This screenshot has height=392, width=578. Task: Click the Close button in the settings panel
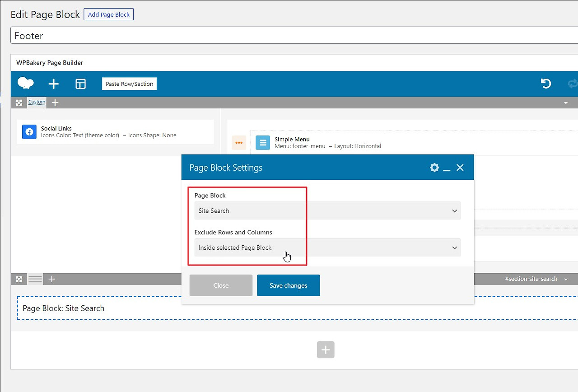tap(221, 285)
